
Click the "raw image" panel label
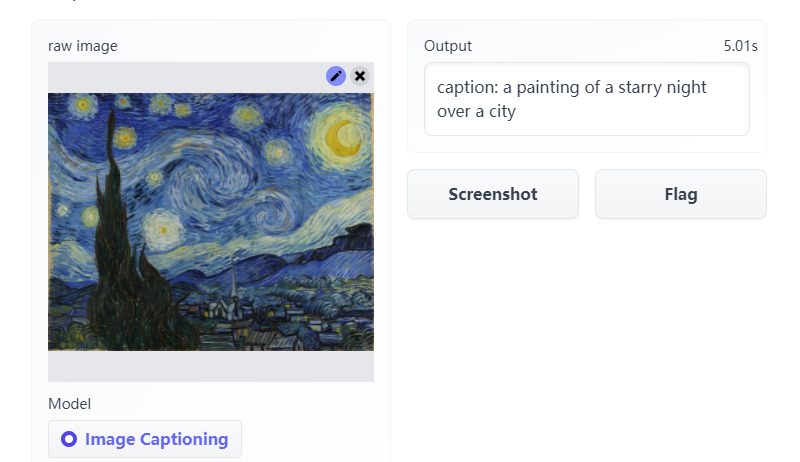coord(83,46)
